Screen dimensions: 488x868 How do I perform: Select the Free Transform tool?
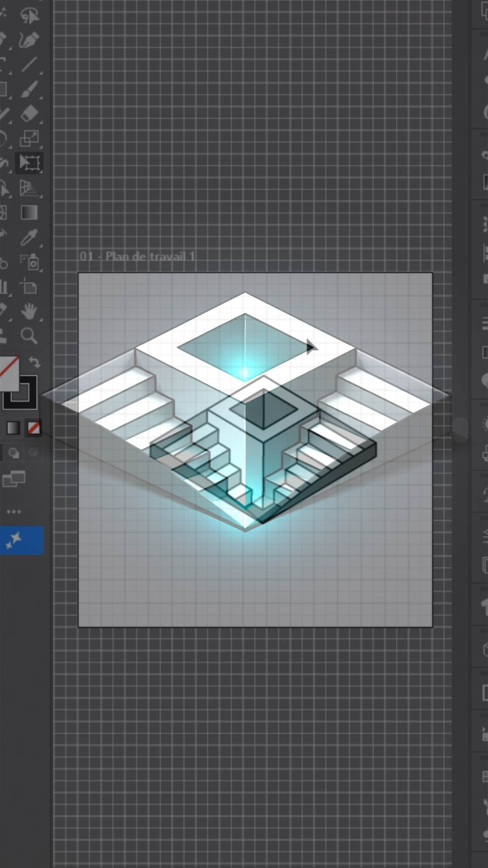pos(29,163)
